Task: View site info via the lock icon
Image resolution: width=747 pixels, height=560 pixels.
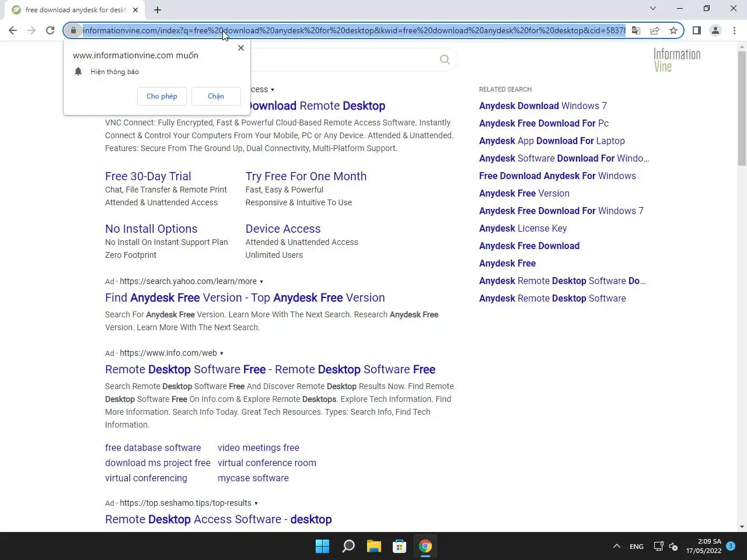Action: (74, 30)
